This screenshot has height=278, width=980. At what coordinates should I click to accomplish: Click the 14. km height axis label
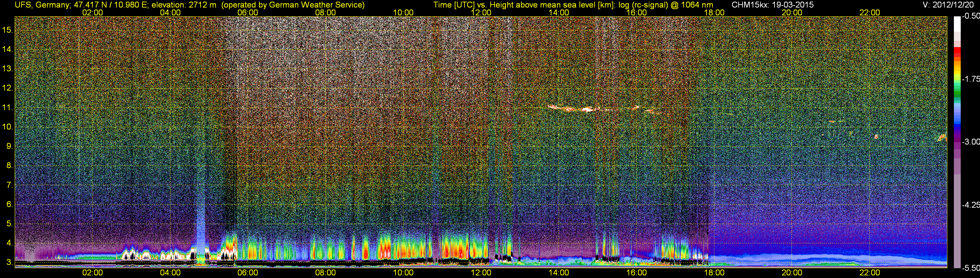pos(7,49)
